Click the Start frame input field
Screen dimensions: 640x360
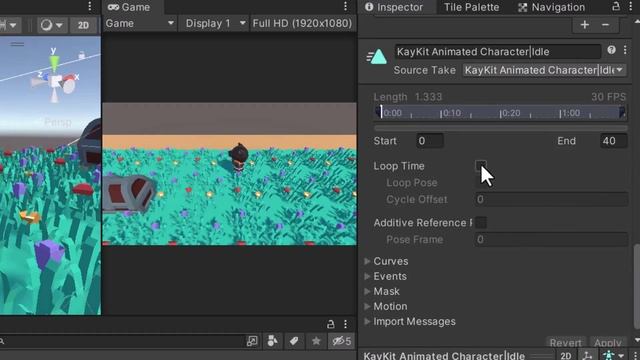coord(430,141)
